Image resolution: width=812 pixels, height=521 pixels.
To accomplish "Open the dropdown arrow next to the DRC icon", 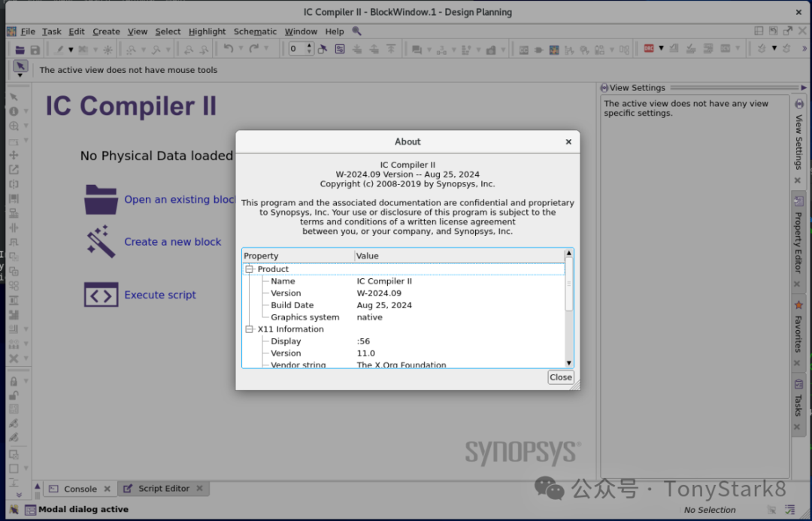I will pyautogui.click(x=662, y=48).
